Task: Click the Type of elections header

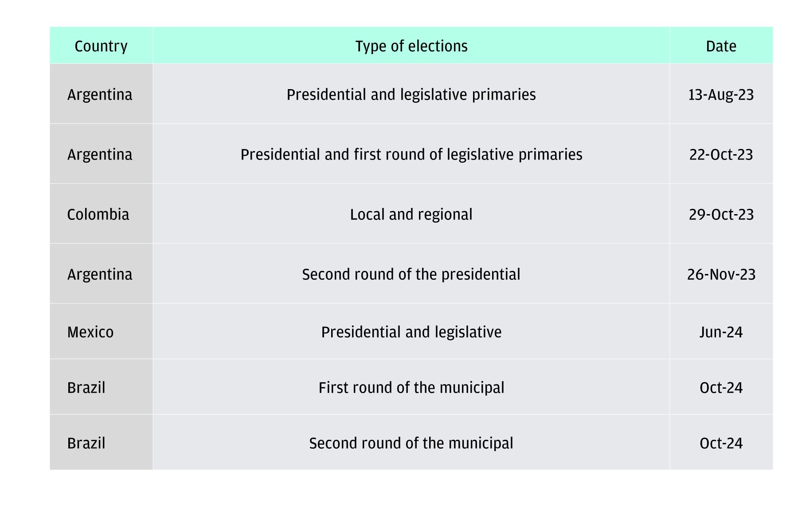Action: click(411, 45)
